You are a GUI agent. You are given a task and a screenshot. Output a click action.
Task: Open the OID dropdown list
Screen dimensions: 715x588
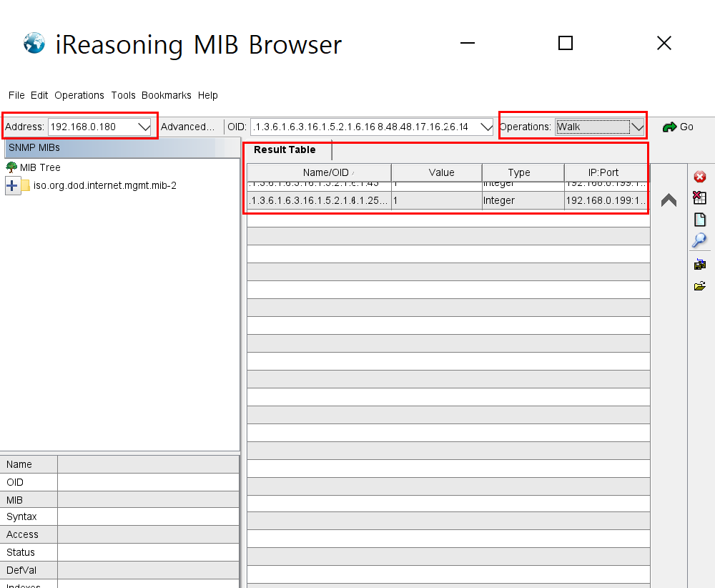point(487,127)
